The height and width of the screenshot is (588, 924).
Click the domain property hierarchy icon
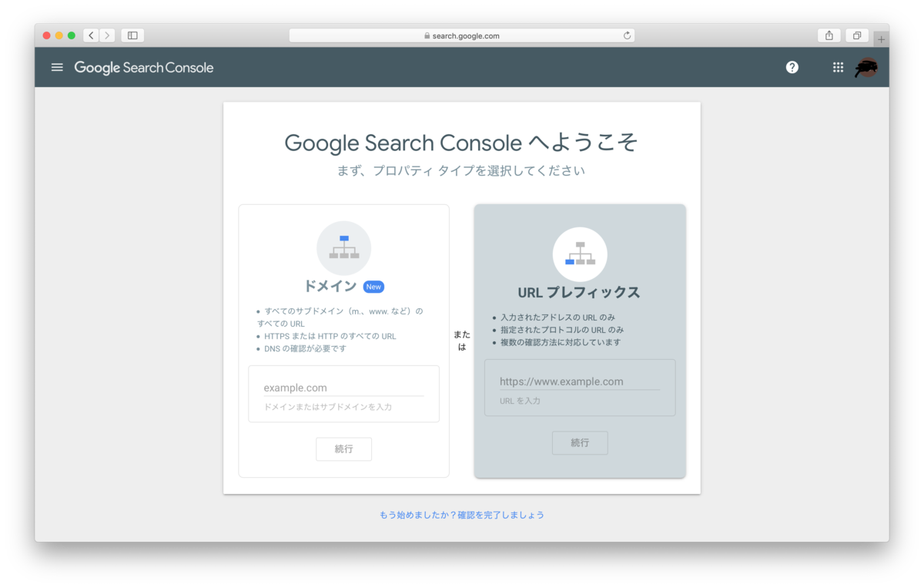pos(344,248)
